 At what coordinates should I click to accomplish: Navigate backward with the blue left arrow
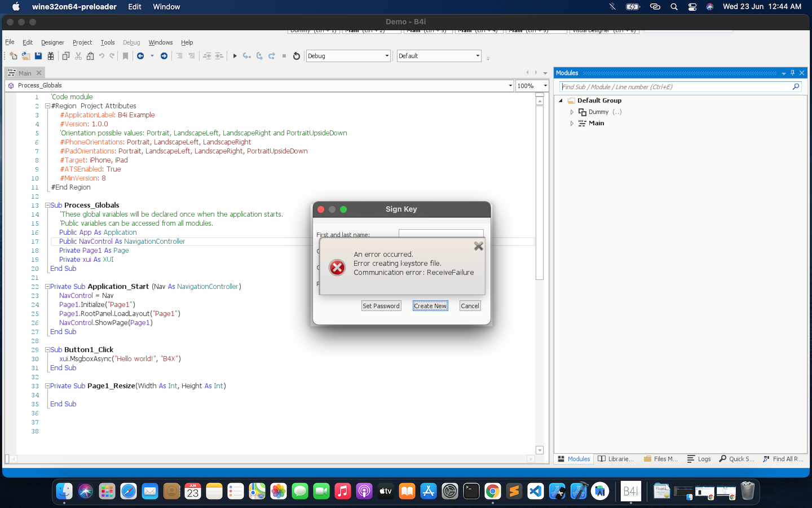[140, 56]
